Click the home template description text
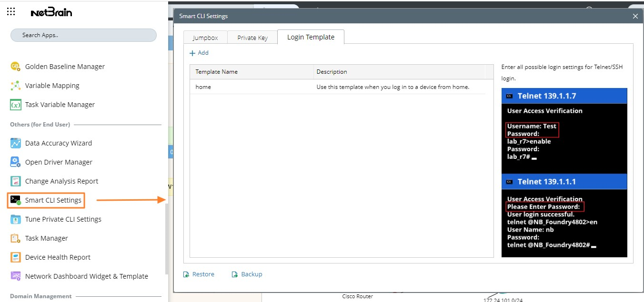Screen dimensions: 644x302 click(x=393, y=87)
